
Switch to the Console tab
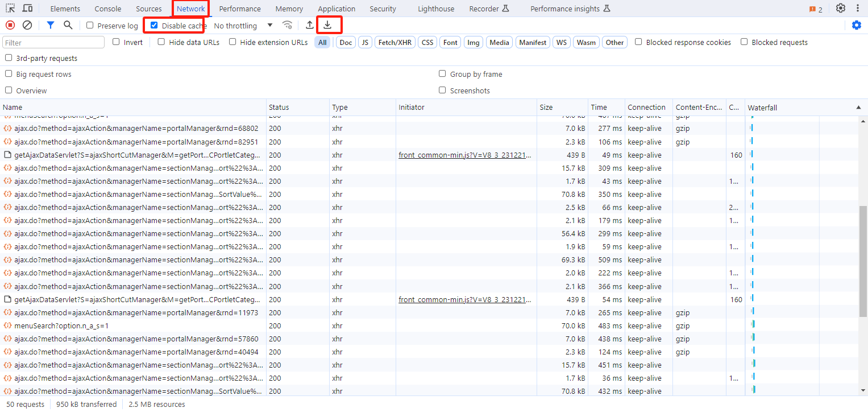(108, 9)
